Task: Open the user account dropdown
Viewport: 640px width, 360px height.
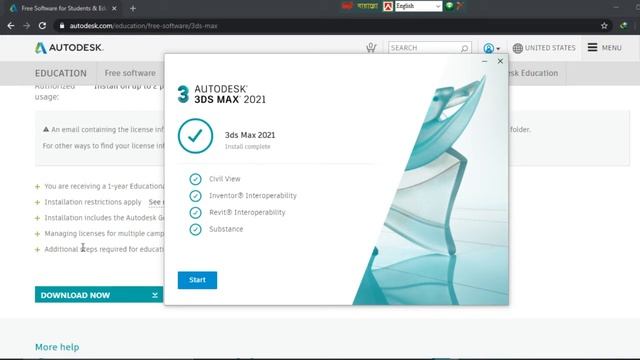Action: coord(491,48)
